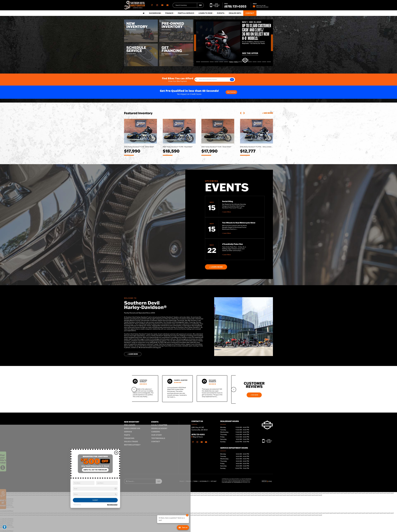Click the GO button next to Search Inventory

(200, 5)
